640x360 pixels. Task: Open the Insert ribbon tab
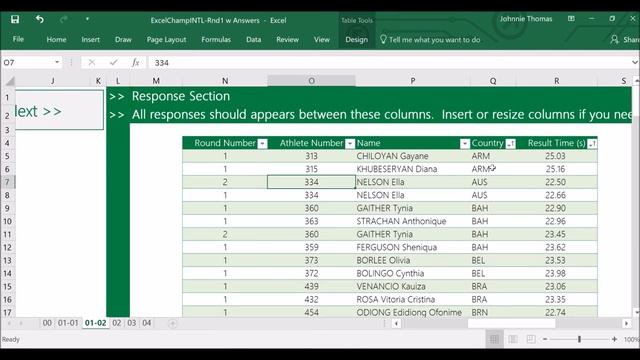[90, 40]
